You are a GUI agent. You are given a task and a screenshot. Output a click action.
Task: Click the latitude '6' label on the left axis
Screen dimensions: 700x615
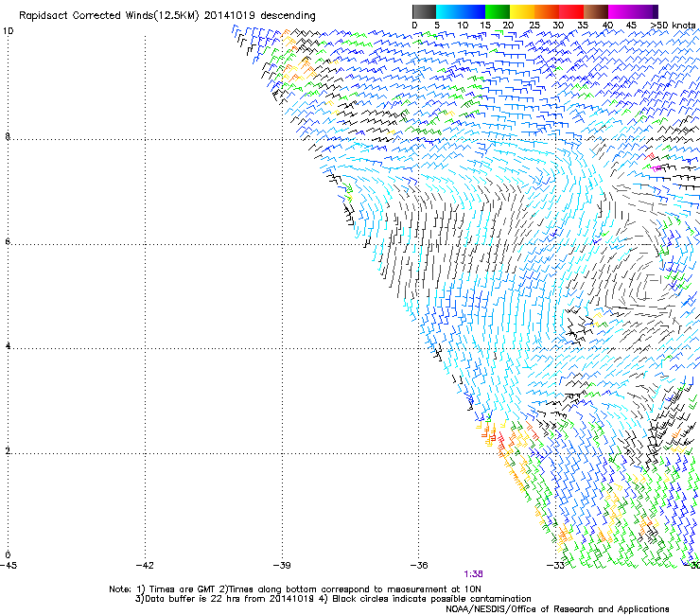point(8,241)
